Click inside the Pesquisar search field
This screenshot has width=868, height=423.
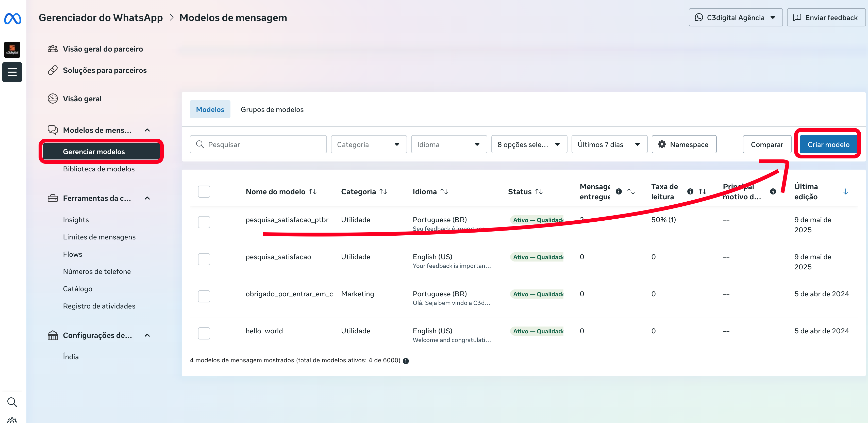click(258, 144)
